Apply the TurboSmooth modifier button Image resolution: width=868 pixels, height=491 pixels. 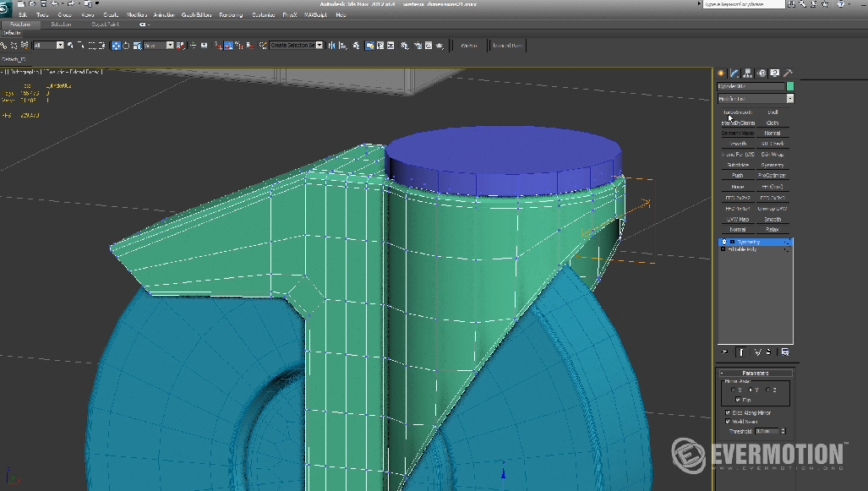coord(738,112)
